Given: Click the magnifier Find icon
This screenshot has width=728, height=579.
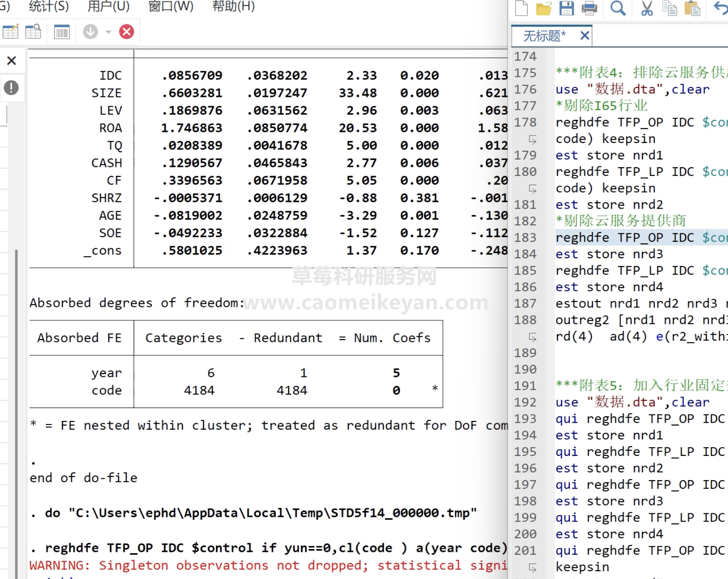Looking at the screenshot, I should (618, 8).
